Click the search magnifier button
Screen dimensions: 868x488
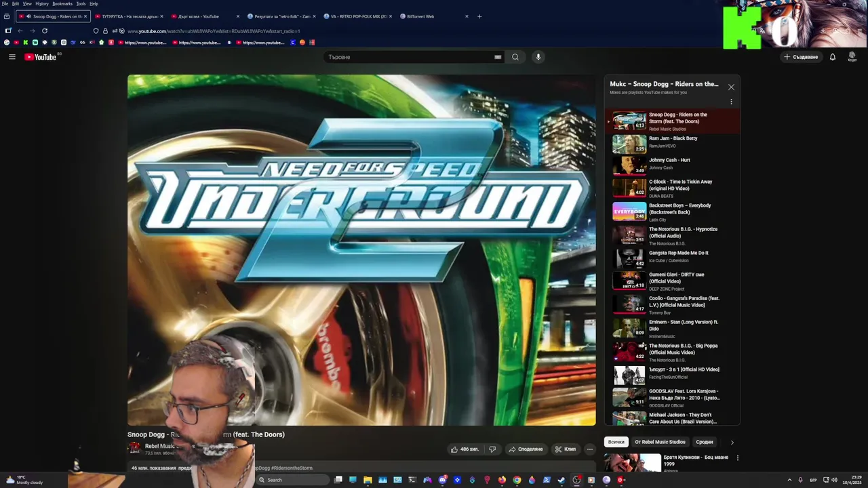tap(515, 57)
